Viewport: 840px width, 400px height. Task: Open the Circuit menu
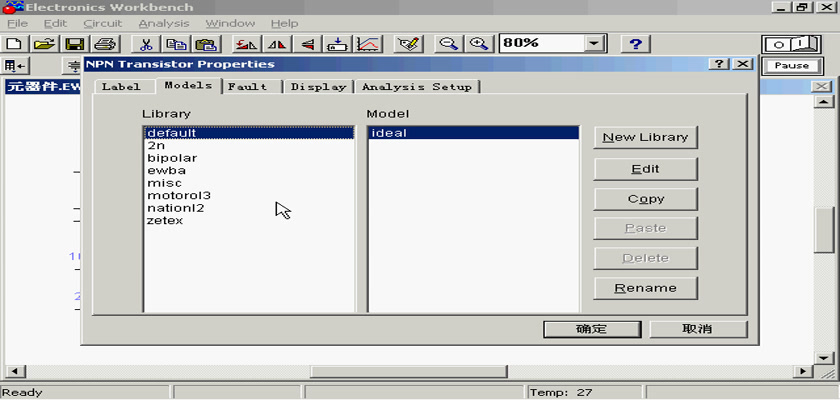click(x=103, y=24)
